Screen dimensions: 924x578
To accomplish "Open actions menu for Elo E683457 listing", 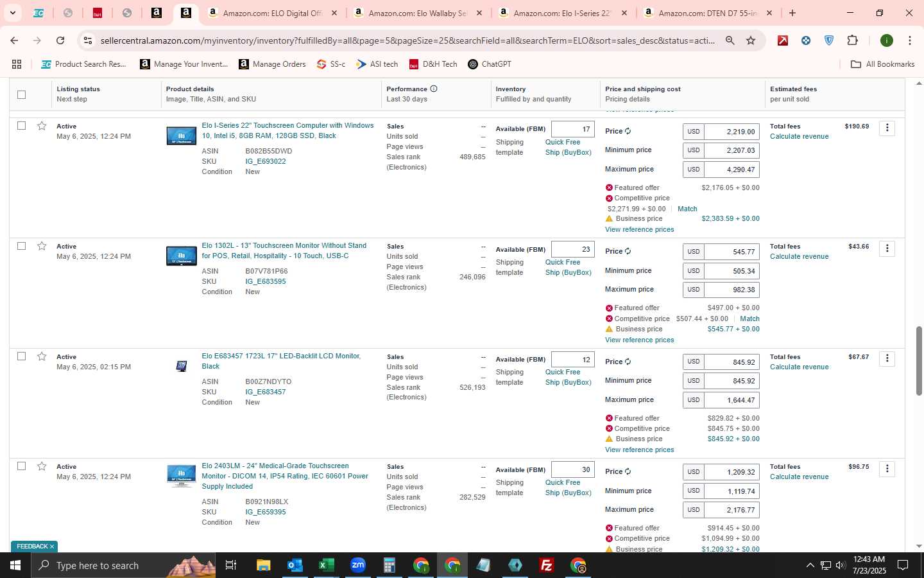I will pyautogui.click(x=887, y=358).
